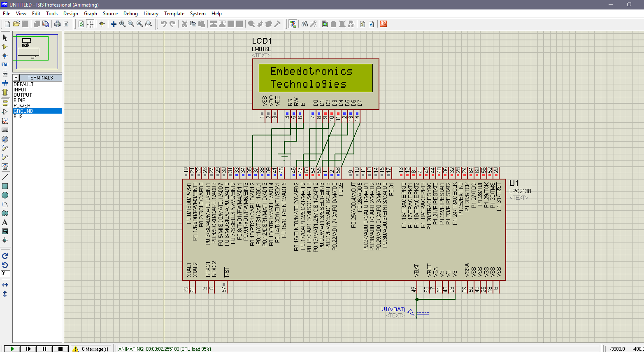Open the Debug menu

point(130,14)
